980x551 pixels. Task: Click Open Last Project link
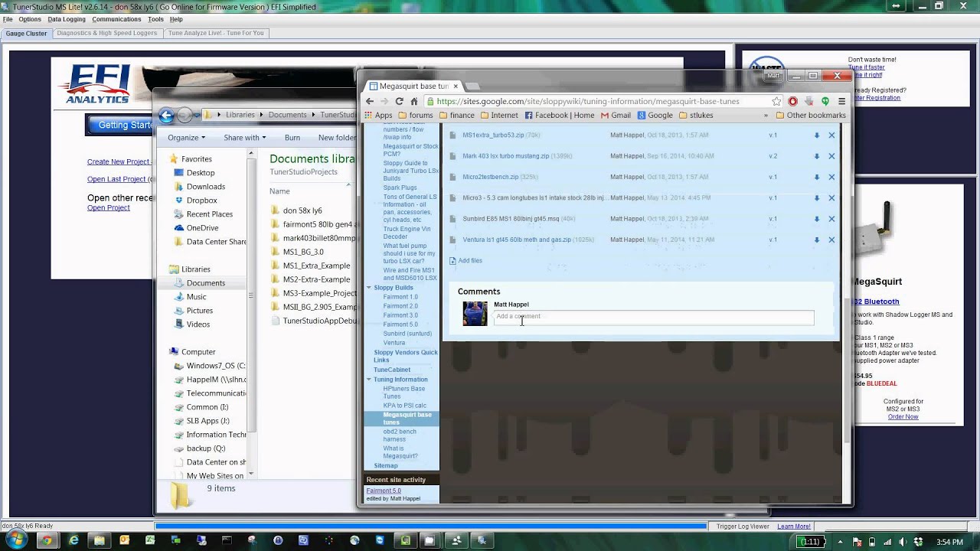[116, 179]
